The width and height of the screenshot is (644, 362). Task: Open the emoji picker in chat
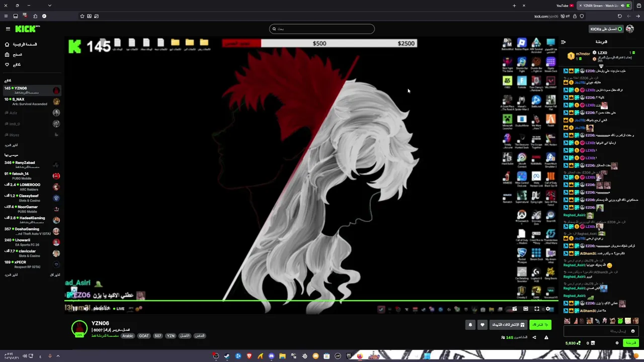[633, 331]
